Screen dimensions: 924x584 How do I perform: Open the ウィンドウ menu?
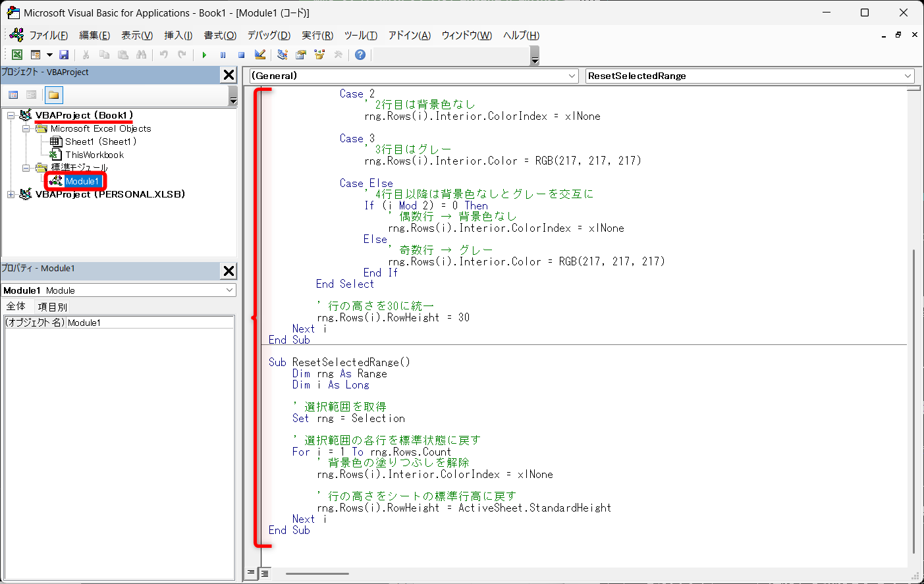[x=467, y=36]
